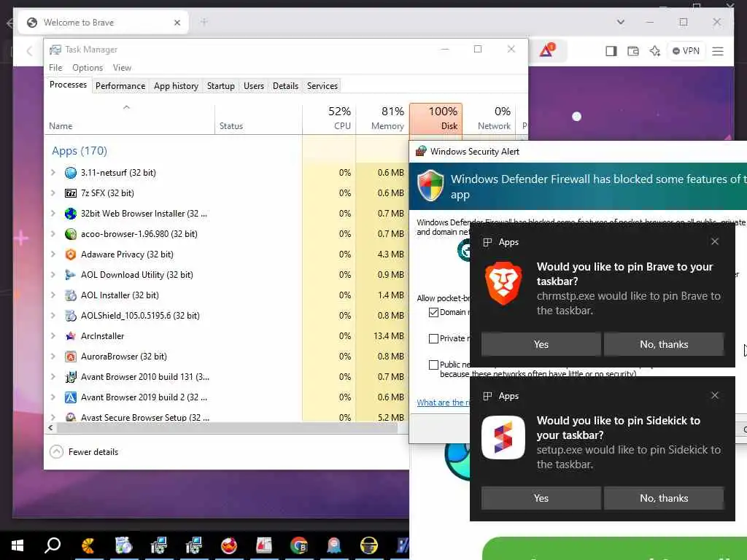
Task: Open a new Brave tab
Action: tap(204, 22)
